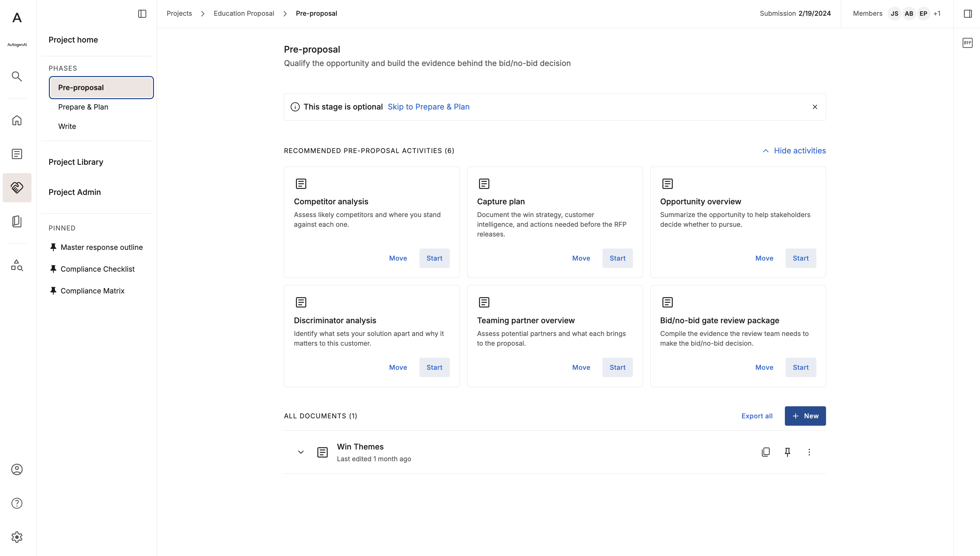This screenshot has height=556, width=980.
Task: Pin the Win Themes document
Action: pos(787,452)
